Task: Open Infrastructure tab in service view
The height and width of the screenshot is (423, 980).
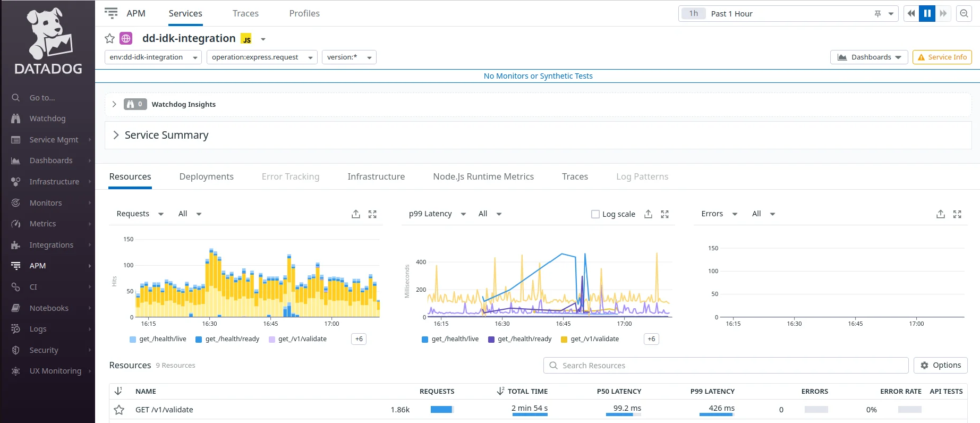Action: coord(376,176)
